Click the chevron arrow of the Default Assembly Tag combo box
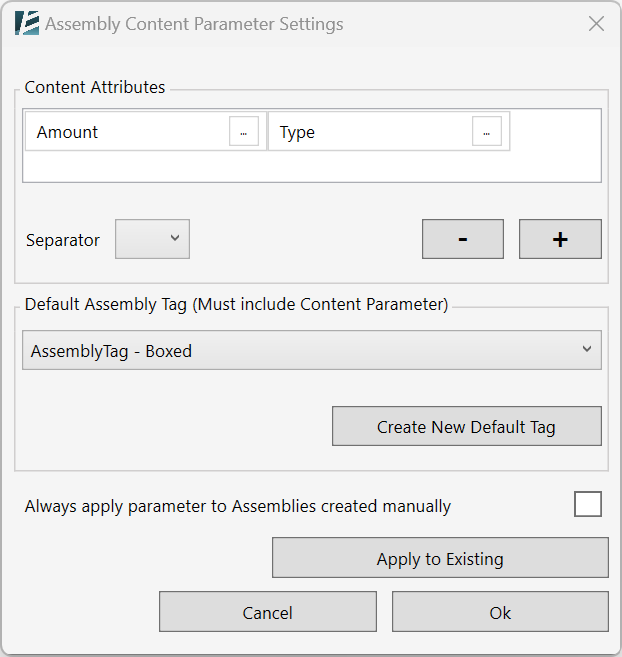The height and width of the screenshot is (657, 622). (587, 349)
